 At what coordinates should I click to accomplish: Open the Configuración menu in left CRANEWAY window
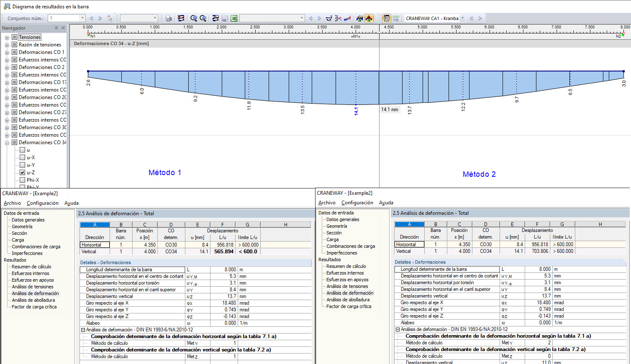coord(42,203)
